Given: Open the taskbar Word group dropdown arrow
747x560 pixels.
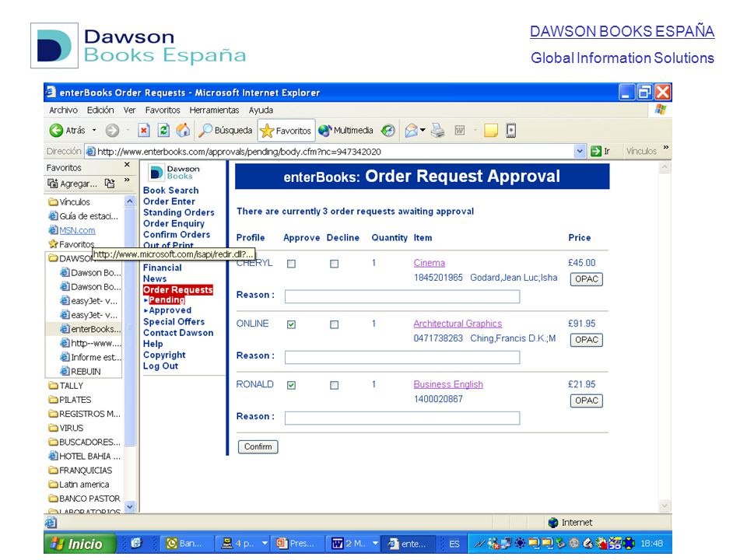Looking at the screenshot, I should 375,543.
